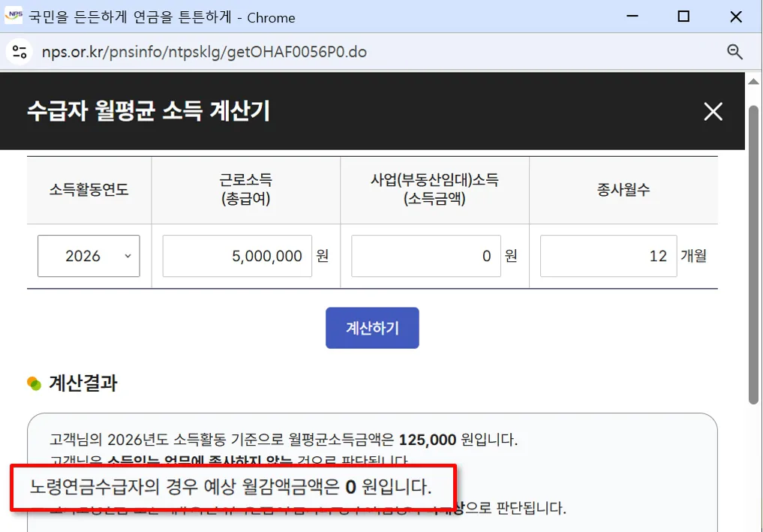Click the page scrollbar up arrow
The width and height of the screenshot is (763, 532).
pos(753,82)
